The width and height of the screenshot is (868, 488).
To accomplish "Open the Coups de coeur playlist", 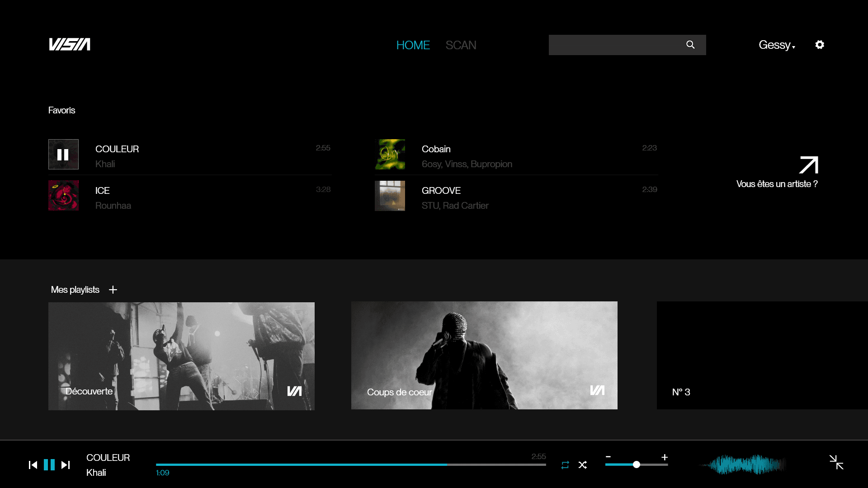I will [484, 355].
